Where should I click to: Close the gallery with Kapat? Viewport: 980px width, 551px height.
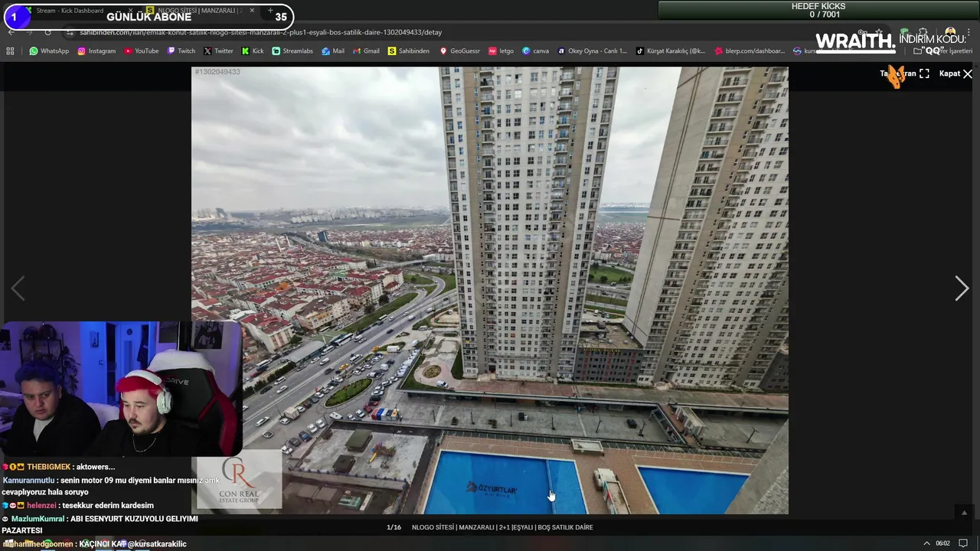(x=955, y=73)
